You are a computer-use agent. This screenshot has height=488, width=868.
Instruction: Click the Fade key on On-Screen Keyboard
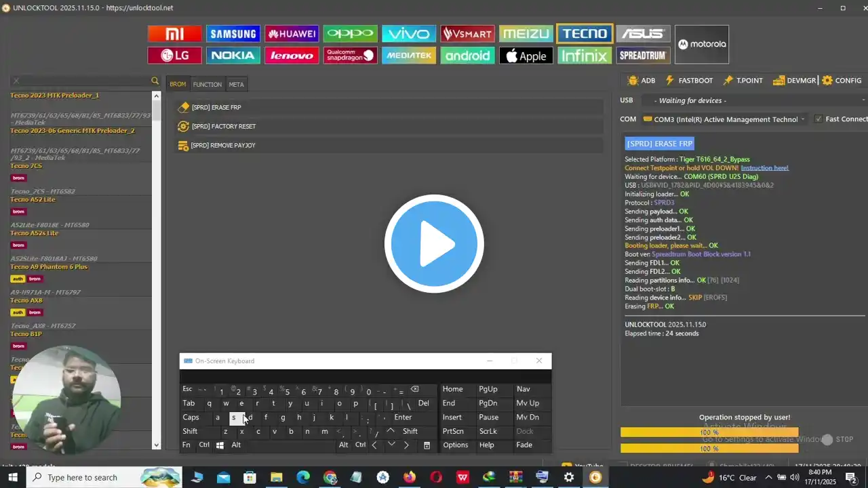(524, 445)
